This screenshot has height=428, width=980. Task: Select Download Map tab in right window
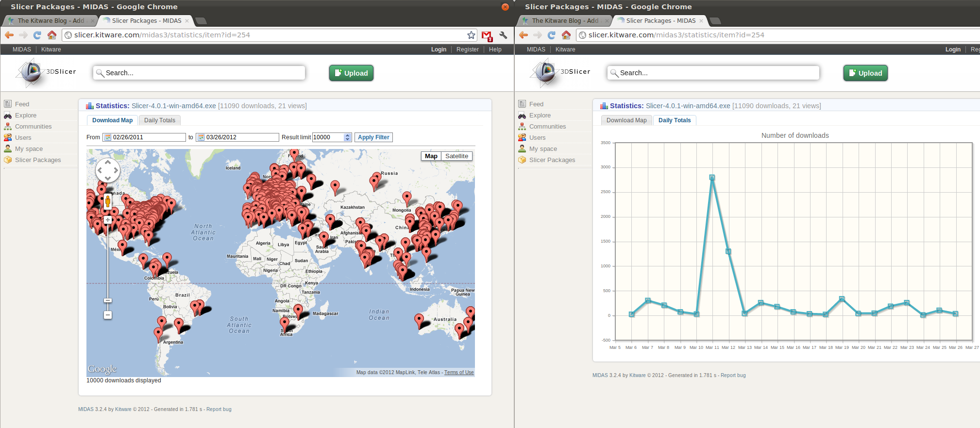click(x=626, y=120)
